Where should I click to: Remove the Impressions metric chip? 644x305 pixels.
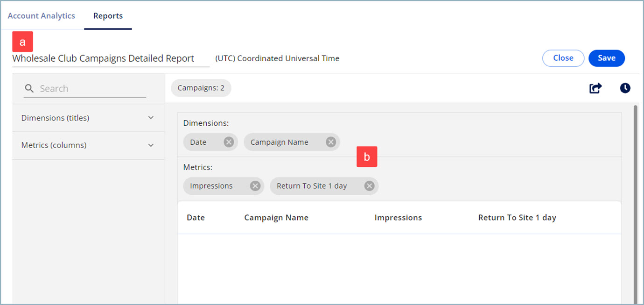tap(255, 186)
